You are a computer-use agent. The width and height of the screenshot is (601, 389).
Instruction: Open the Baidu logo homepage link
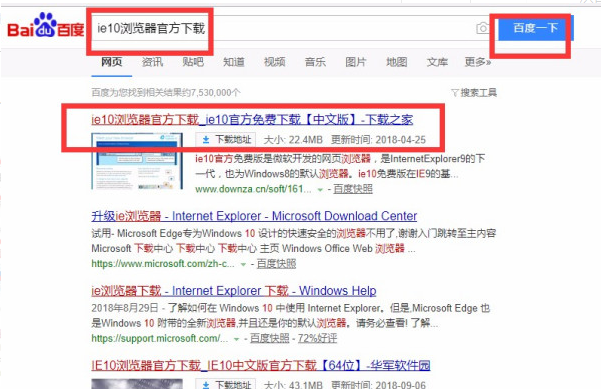pos(46,26)
